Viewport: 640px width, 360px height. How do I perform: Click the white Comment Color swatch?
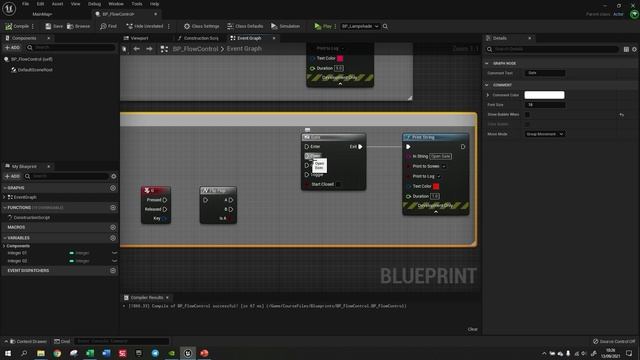[544, 95]
